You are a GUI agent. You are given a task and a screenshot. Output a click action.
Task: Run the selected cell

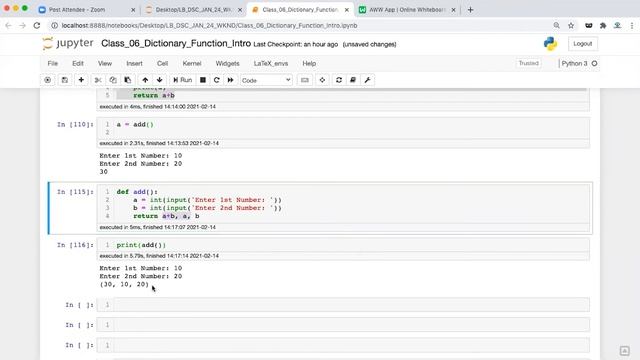182,80
